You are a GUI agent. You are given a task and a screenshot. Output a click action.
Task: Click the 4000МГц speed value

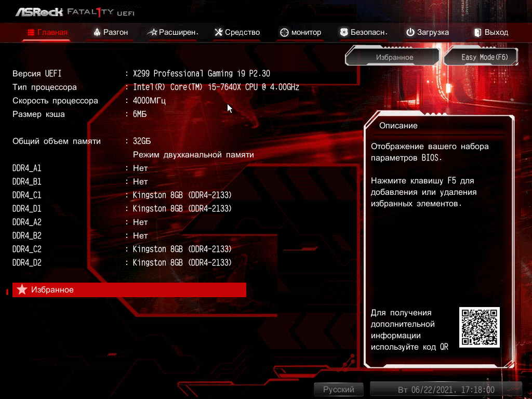(149, 101)
